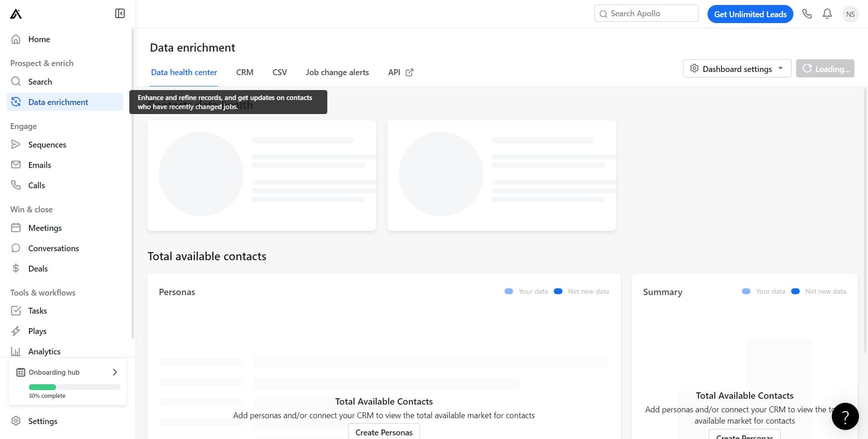Toggle Net new data legend in Summary panel
This screenshot has height=439, width=868.
pyautogui.click(x=819, y=291)
